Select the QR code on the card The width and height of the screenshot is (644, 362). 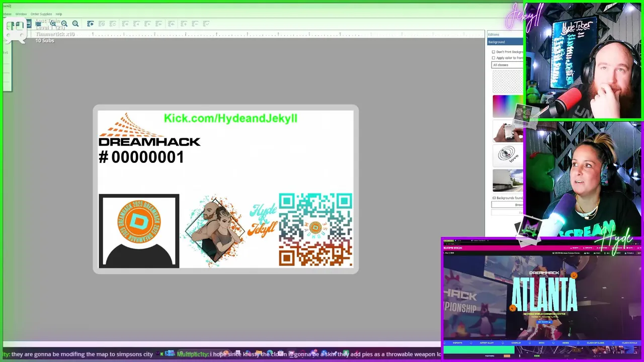[315, 230]
